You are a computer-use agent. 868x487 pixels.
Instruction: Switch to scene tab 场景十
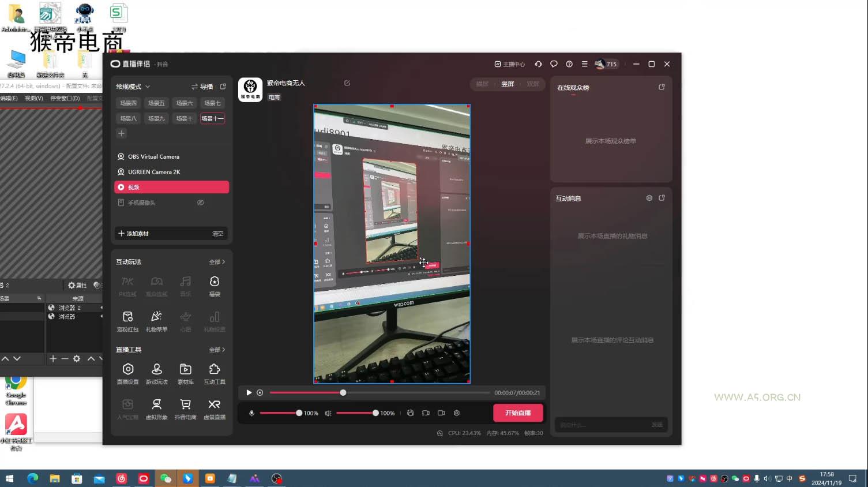[184, 118]
